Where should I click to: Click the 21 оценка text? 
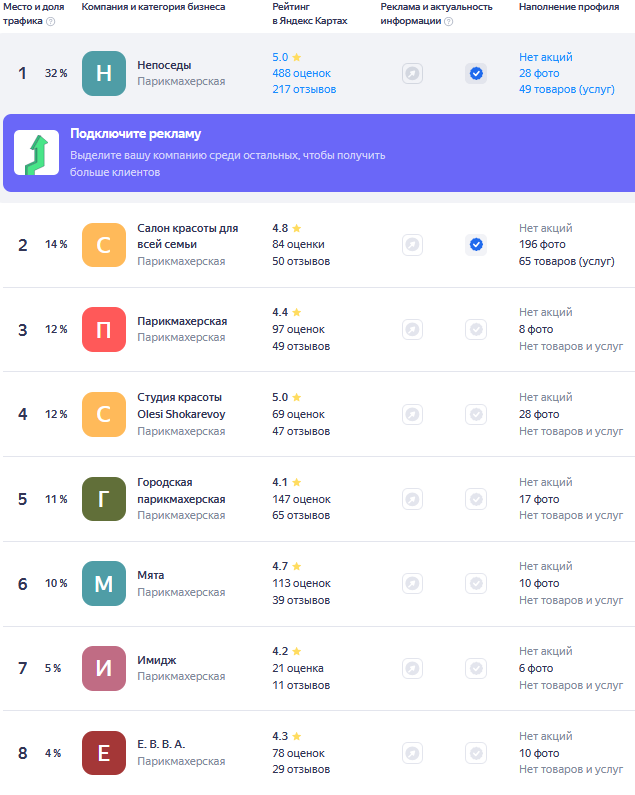298,669
